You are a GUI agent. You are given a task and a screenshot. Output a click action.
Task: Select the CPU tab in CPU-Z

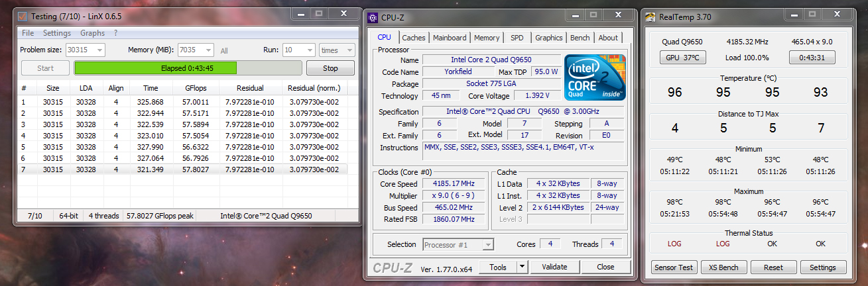384,37
